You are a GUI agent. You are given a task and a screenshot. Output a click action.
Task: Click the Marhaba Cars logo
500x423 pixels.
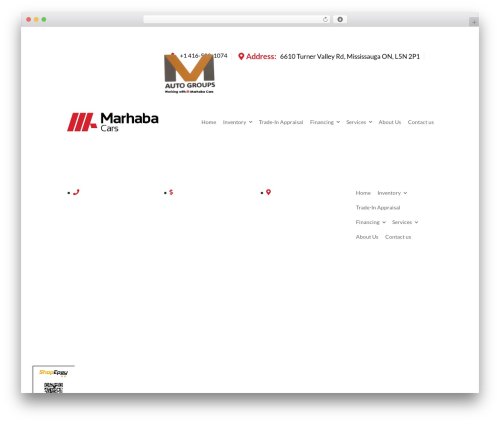pyautogui.click(x=113, y=122)
